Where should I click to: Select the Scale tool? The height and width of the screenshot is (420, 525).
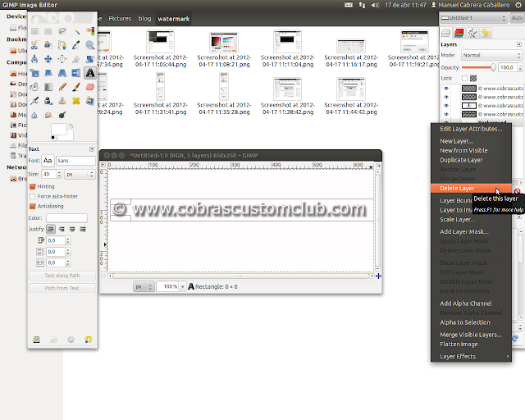(34, 73)
